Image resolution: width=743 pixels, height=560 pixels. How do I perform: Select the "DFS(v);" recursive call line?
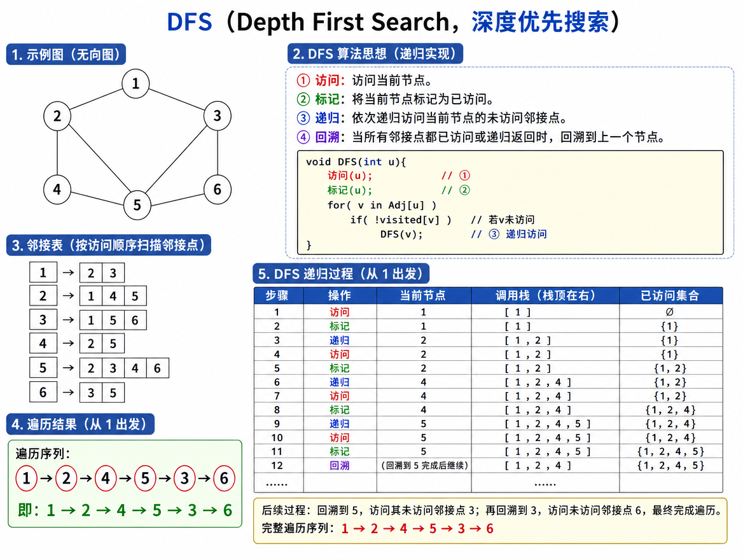tap(401, 234)
